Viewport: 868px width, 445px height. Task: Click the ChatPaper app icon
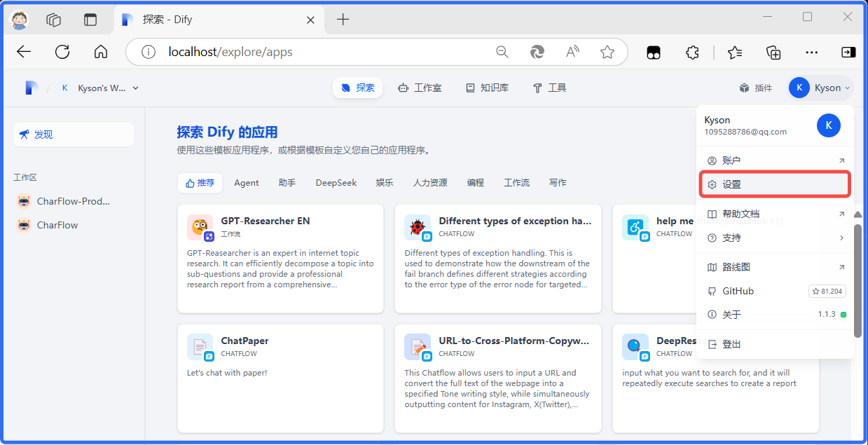click(x=200, y=347)
